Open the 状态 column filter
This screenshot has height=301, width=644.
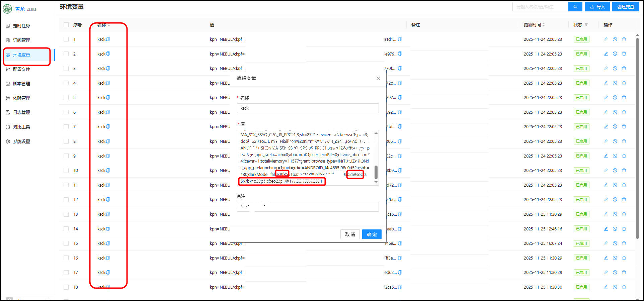(586, 25)
